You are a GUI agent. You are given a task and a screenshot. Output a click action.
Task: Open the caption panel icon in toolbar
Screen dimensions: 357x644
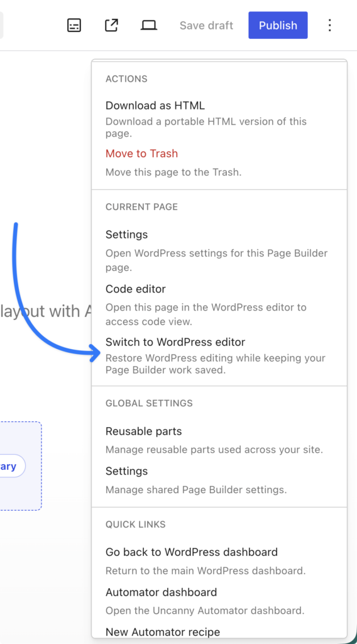coord(74,25)
